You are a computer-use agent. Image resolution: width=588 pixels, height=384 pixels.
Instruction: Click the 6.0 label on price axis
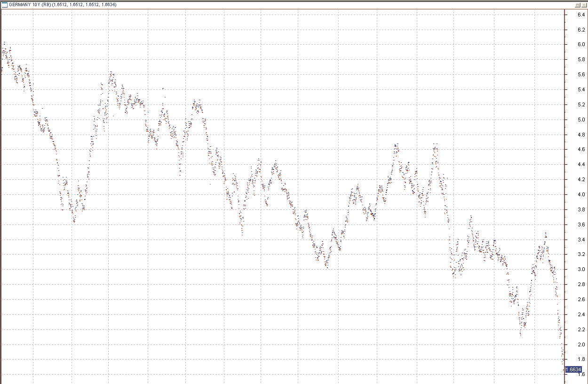[x=581, y=45]
